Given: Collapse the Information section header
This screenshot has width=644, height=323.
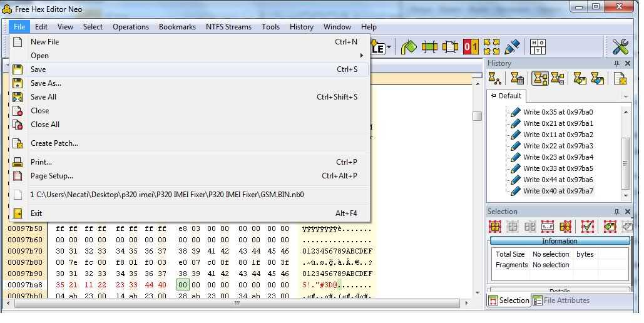Looking at the screenshot, I should (560, 241).
